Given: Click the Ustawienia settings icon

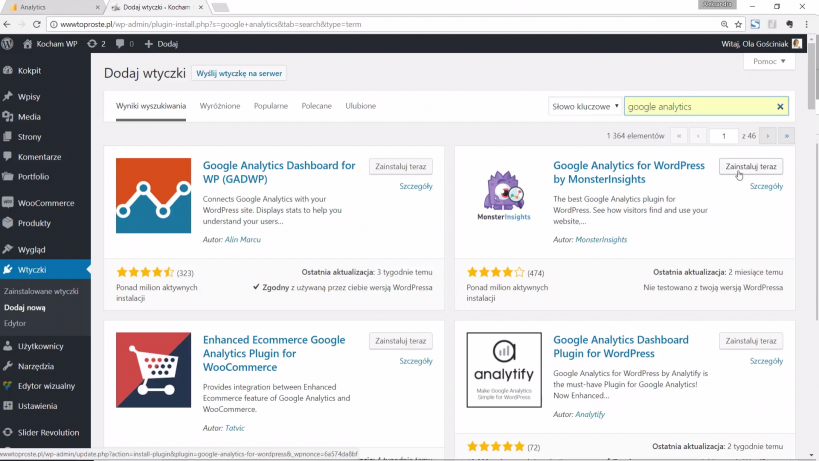Looking at the screenshot, I should [x=7, y=406].
